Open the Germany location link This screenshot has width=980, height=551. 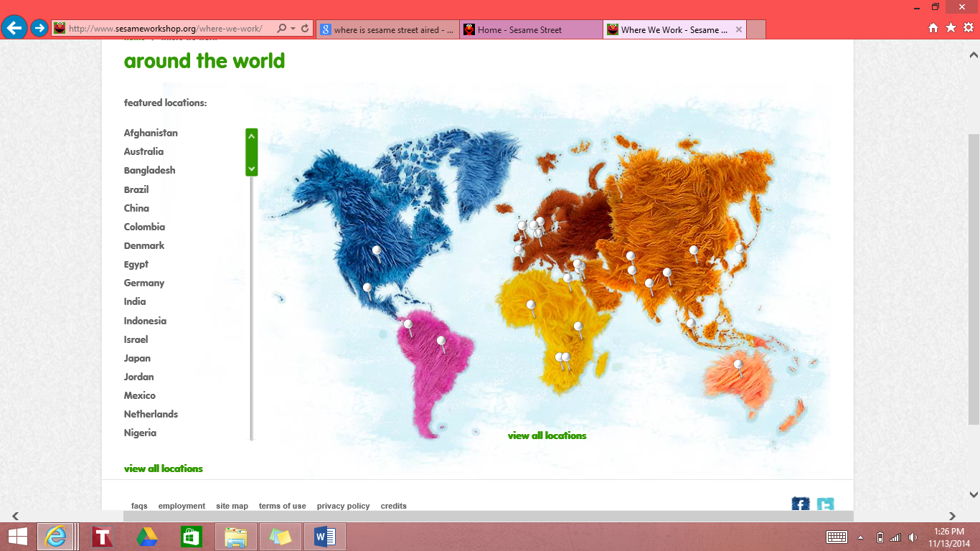coord(144,283)
